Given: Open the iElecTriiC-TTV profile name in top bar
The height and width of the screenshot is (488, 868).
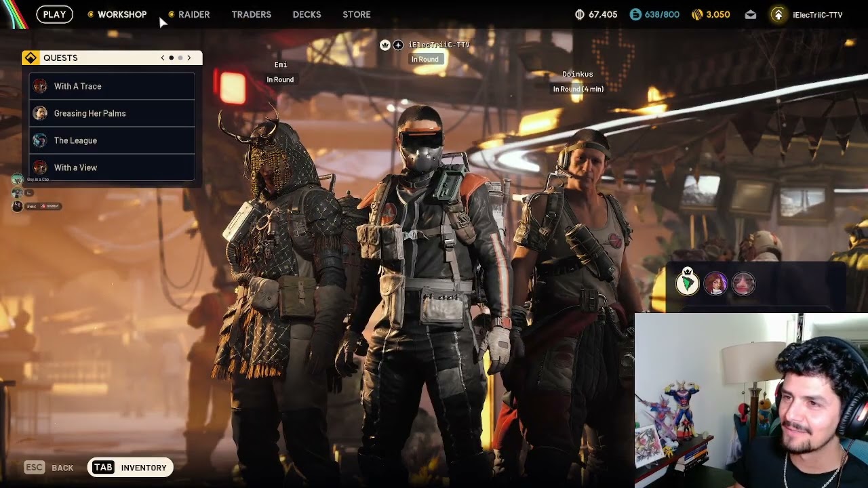Looking at the screenshot, I should [817, 15].
